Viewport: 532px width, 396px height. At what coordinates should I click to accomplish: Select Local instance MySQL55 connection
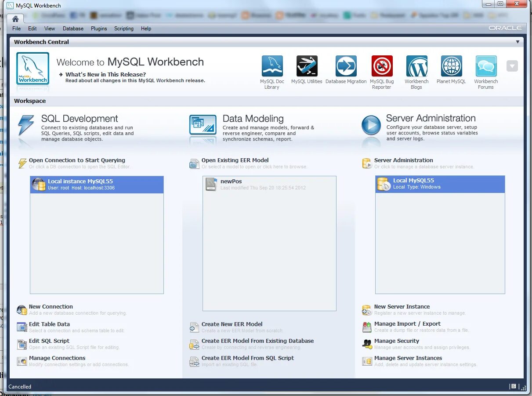click(x=97, y=185)
